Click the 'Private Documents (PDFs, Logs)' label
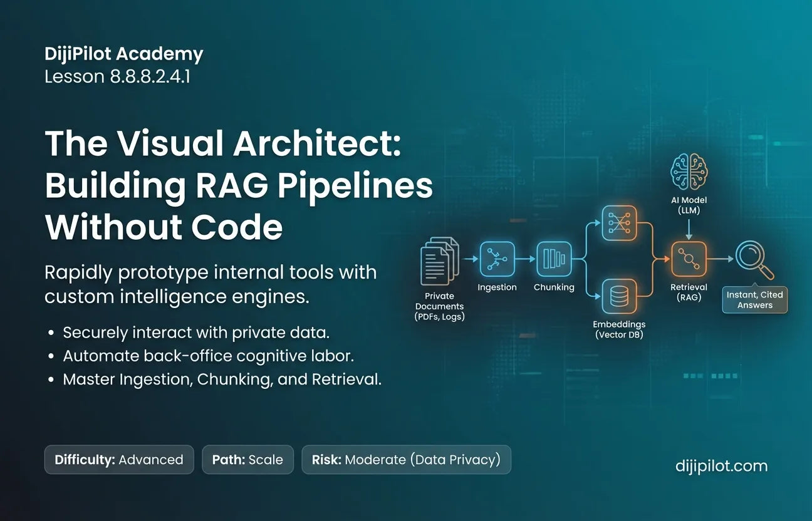The width and height of the screenshot is (812, 521). pyautogui.click(x=439, y=306)
